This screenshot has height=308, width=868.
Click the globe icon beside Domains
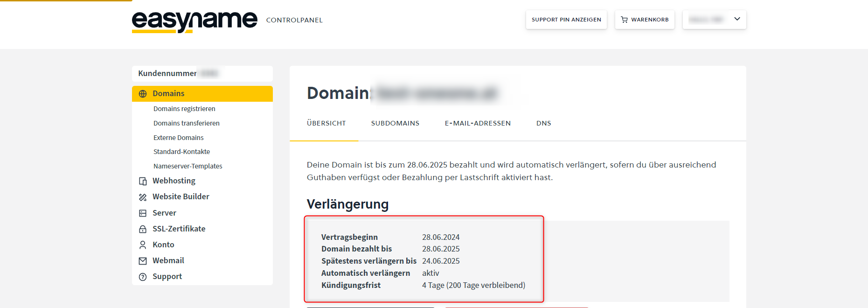point(143,94)
